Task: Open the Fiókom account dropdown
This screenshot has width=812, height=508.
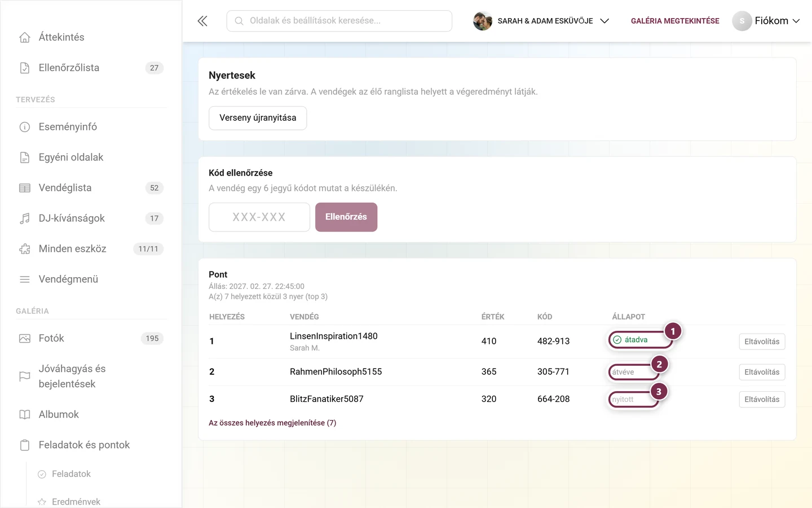Action: [x=766, y=21]
